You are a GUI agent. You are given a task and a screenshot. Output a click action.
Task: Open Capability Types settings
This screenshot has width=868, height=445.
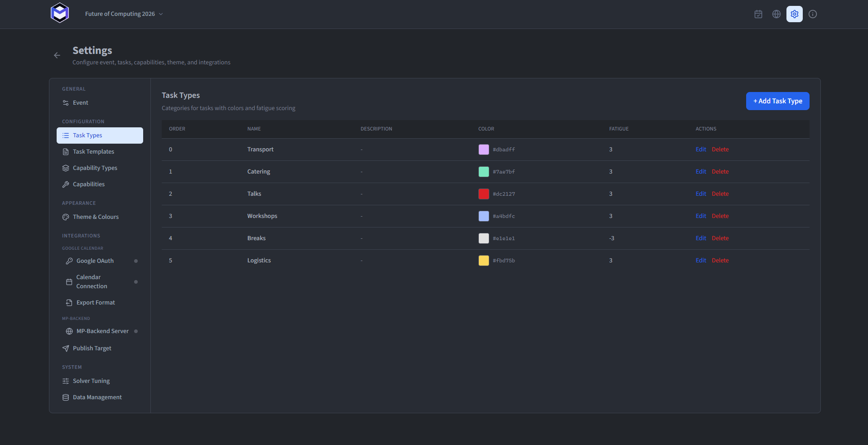tap(100, 168)
